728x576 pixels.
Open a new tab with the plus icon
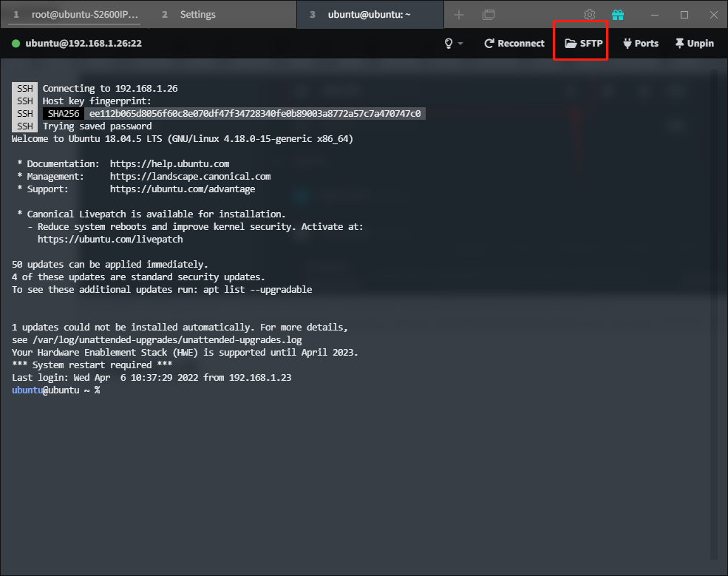click(x=460, y=14)
